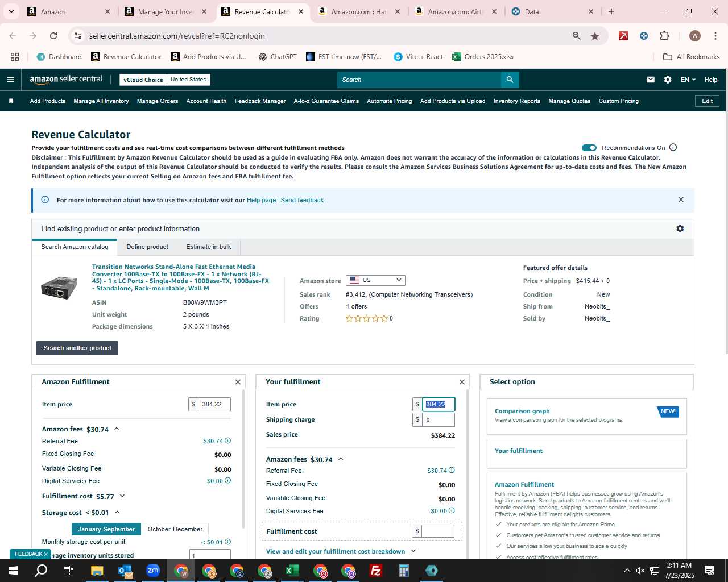
Task: Open the Chrome tab search dropdown
Action: (x=11, y=11)
